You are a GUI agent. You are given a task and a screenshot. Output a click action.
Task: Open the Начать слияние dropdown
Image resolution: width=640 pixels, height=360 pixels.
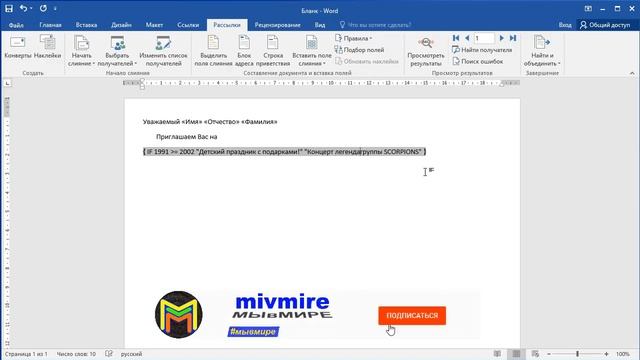tap(81, 51)
